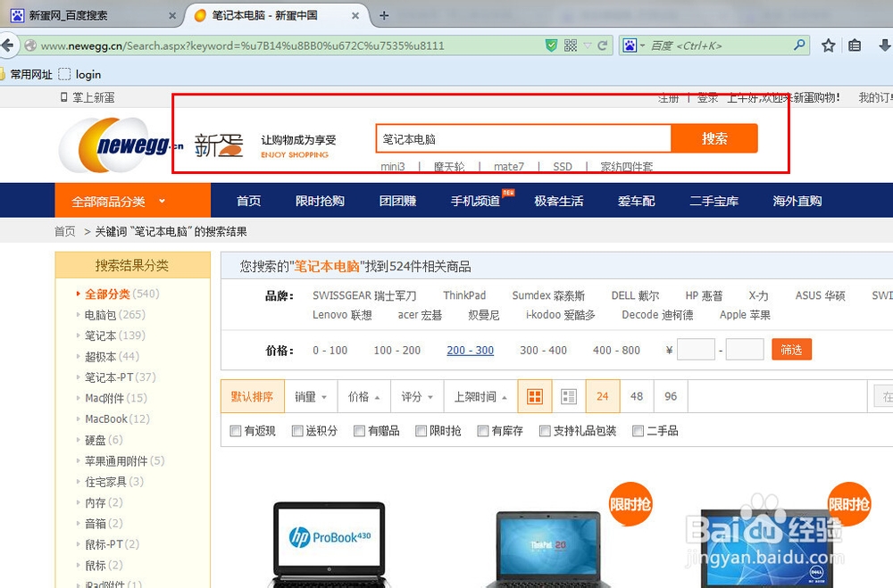Select the 超极本 (44) category
Screen dimensions: 893x588
(x=112, y=357)
